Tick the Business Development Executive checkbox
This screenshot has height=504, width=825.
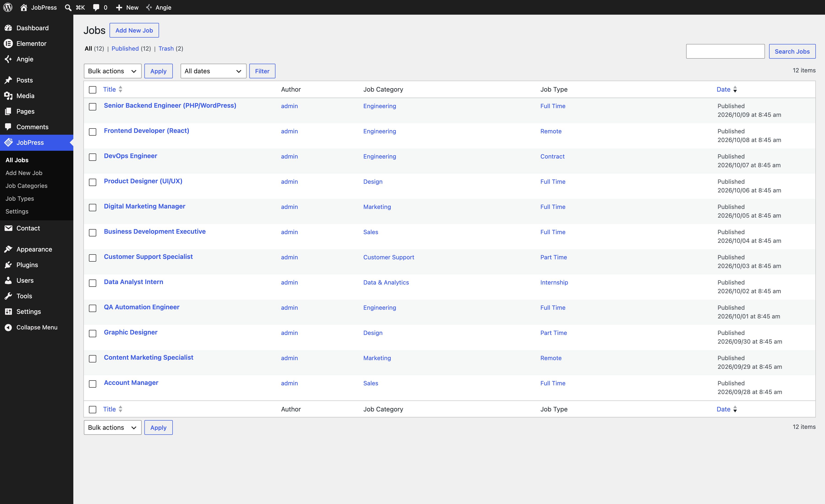click(93, 233)
